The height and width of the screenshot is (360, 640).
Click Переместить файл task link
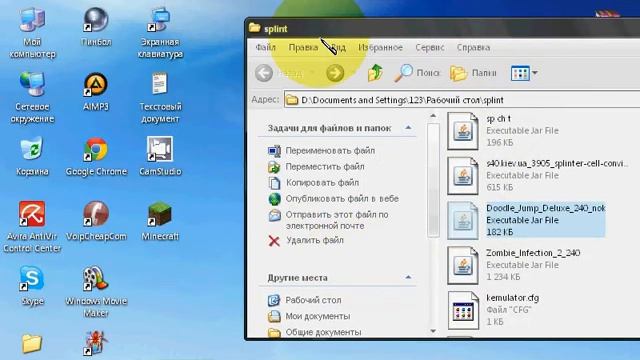coord(325,167)
